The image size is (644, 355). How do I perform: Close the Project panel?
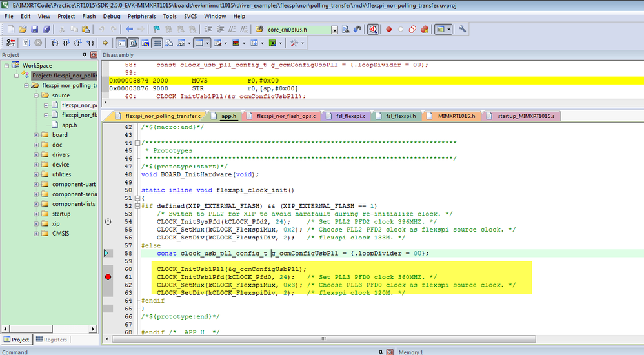[x=94, y=55]
